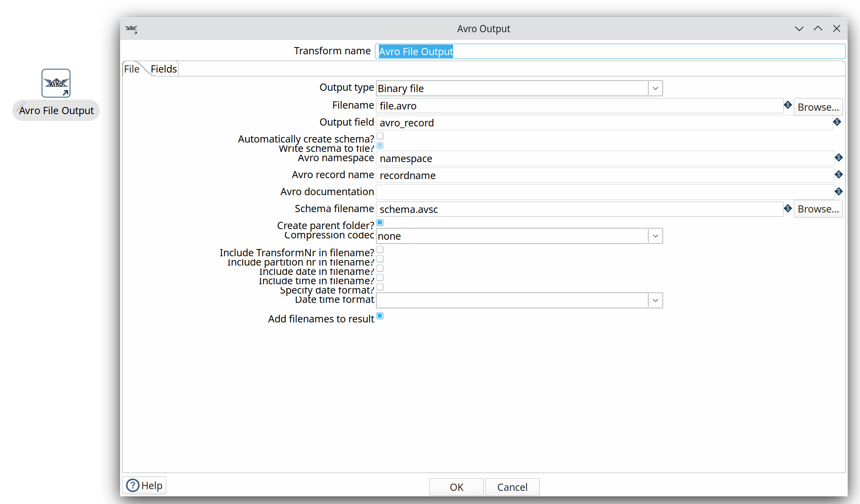
Task: Click the Avro Output dialog logo icon
Action: coord(131,29)
